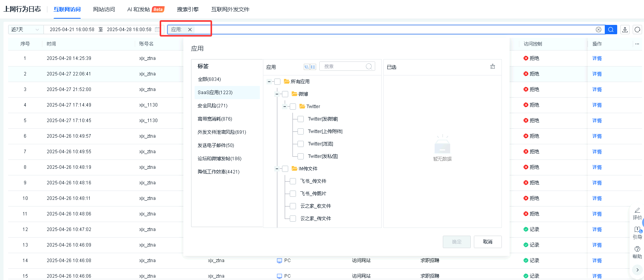Click the download export icon
This screenshot has height=280, width=644.
coord(625,30)
